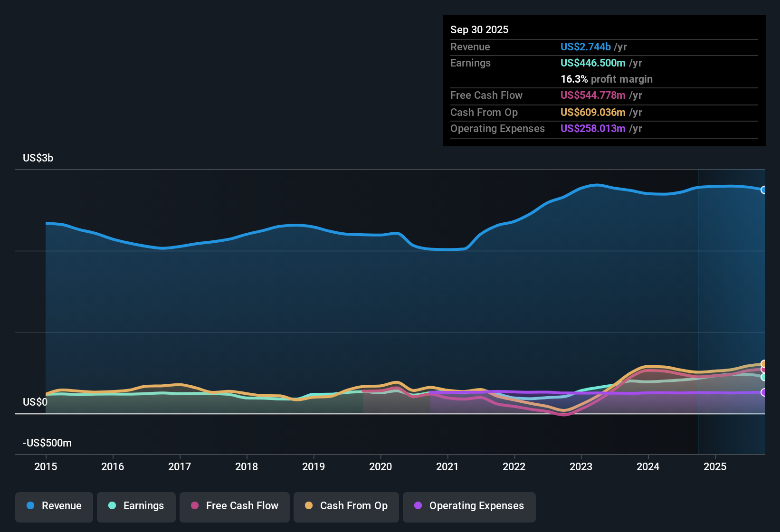Select the Revenue endpoint marker on the chart
The width and height of the screenshot is (780, 532).
[764, 190]
